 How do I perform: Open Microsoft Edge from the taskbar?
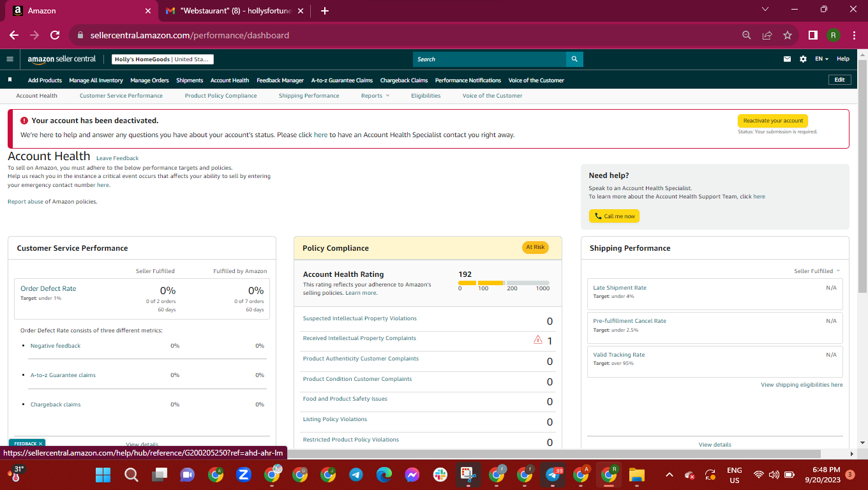click(384, 475)
